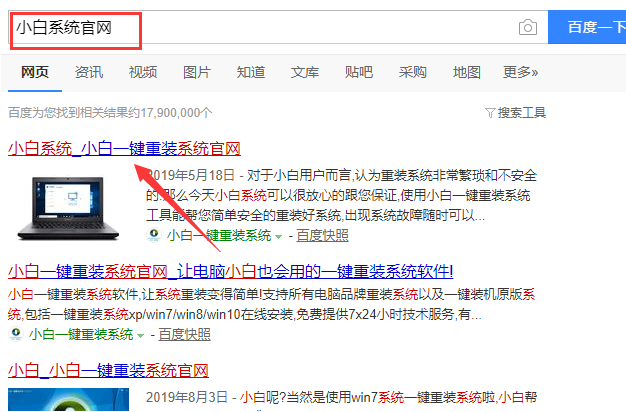Click the first result's date 2019年5月18日
This screenshot has width=626, height=412.
pyautogui.click(x=190, y=175)
